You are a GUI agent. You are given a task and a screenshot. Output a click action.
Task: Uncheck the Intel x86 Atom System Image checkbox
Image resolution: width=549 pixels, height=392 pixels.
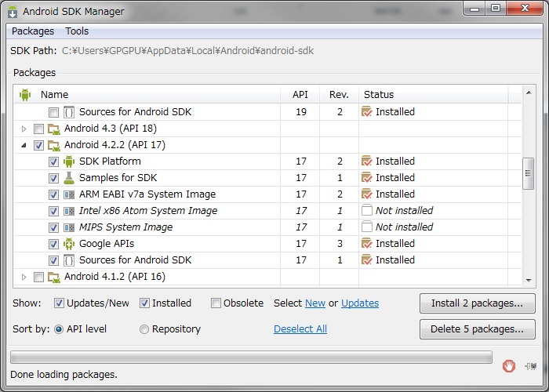coord(54,211)
